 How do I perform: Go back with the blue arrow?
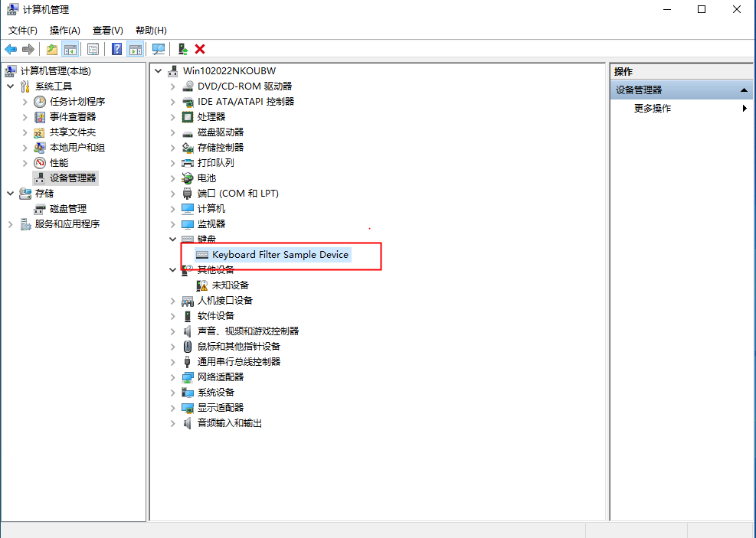[11, 49]
